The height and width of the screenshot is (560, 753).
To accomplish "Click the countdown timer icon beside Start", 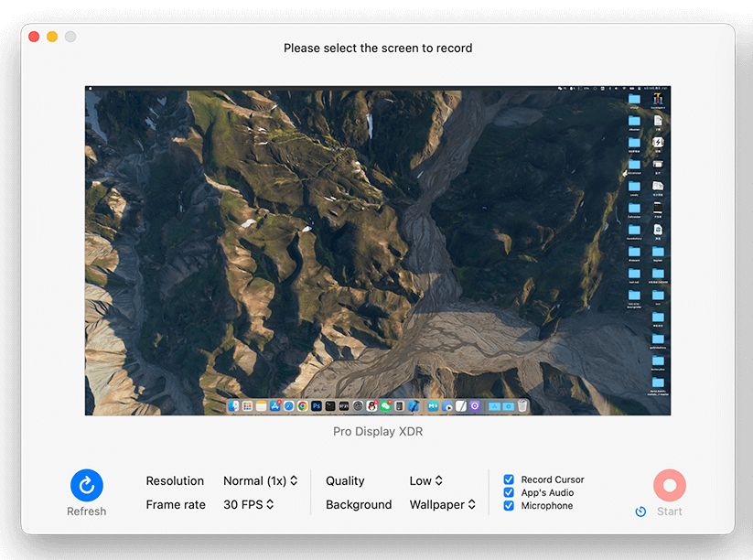I will click(x=641, y=512).
